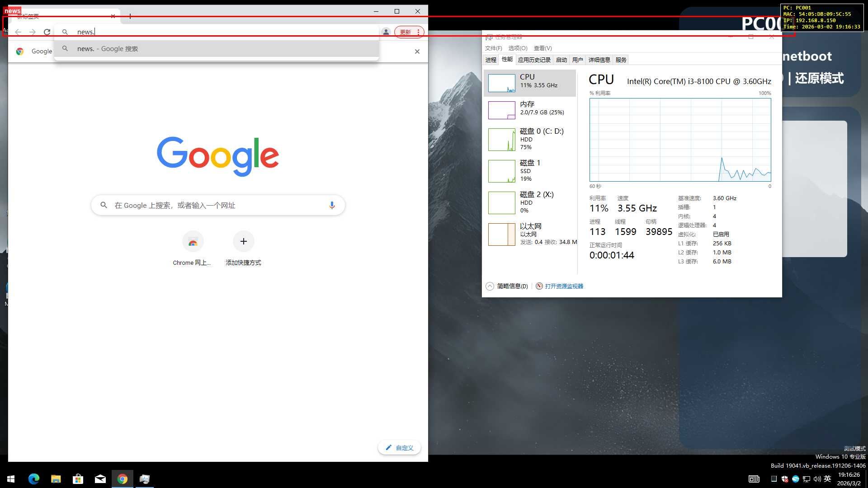Open Microsoft Edge from taskbar

[x=34, y=479]
